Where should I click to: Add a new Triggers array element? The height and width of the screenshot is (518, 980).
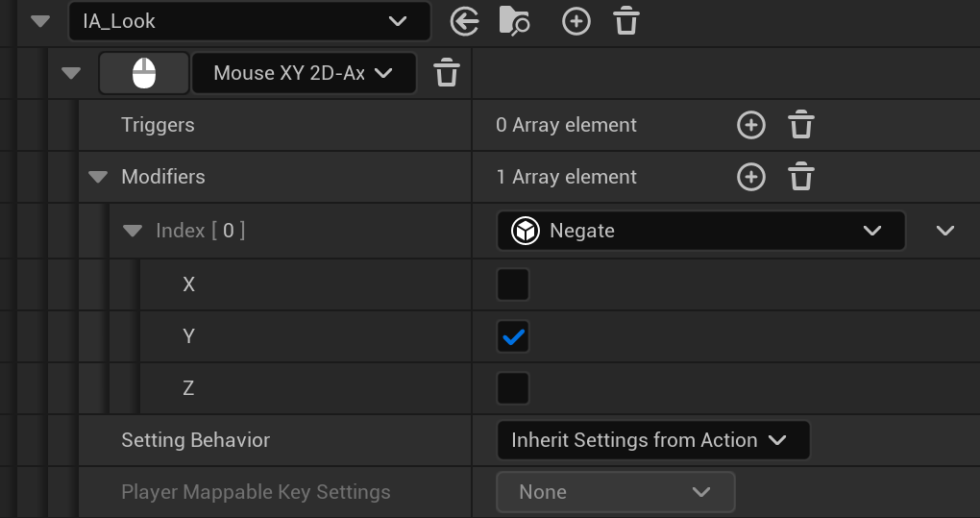[750, 125]
